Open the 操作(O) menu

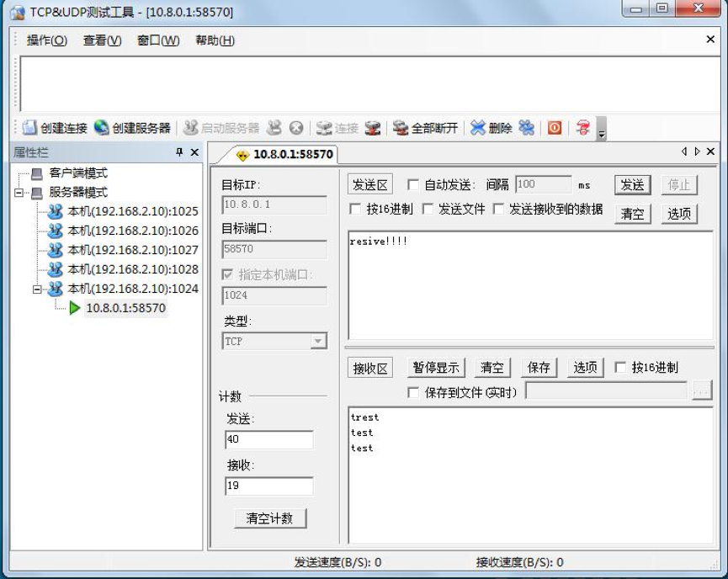pyautogui.click(x=46, y=40)
